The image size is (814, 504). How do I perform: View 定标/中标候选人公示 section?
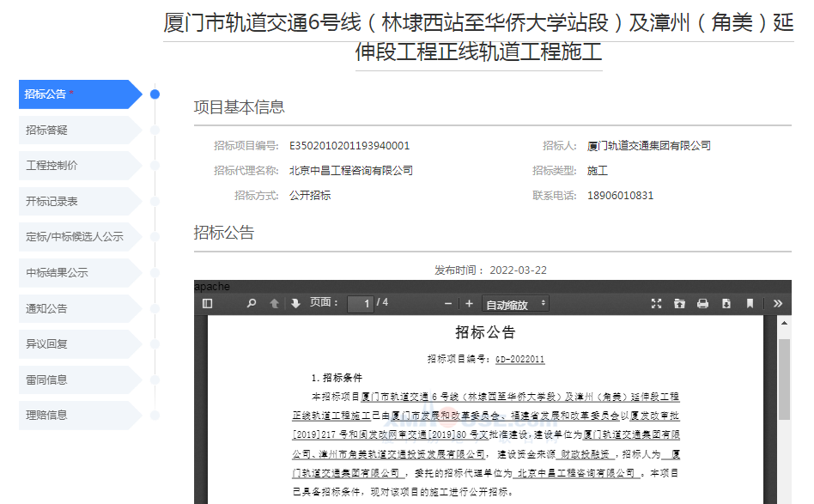click(x=76, y=237)
